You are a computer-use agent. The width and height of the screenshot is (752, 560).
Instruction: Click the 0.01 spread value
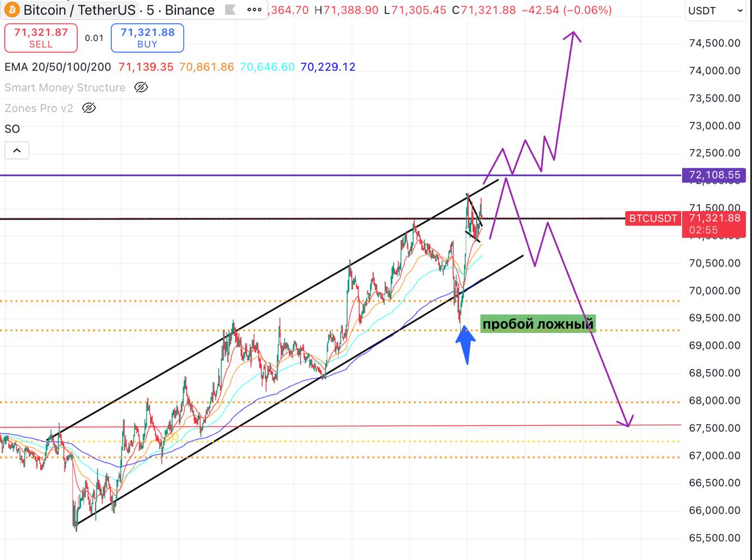point(94,38)
